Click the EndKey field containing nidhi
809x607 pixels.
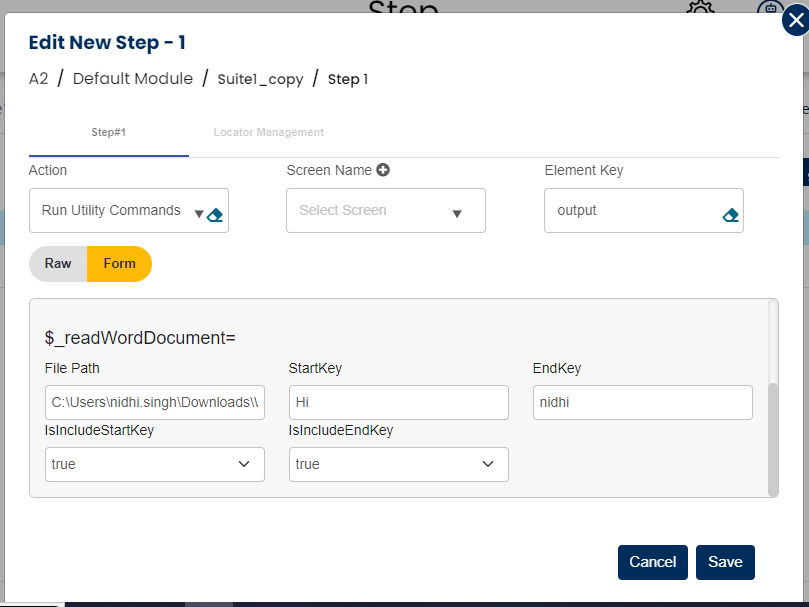point(642,402)
